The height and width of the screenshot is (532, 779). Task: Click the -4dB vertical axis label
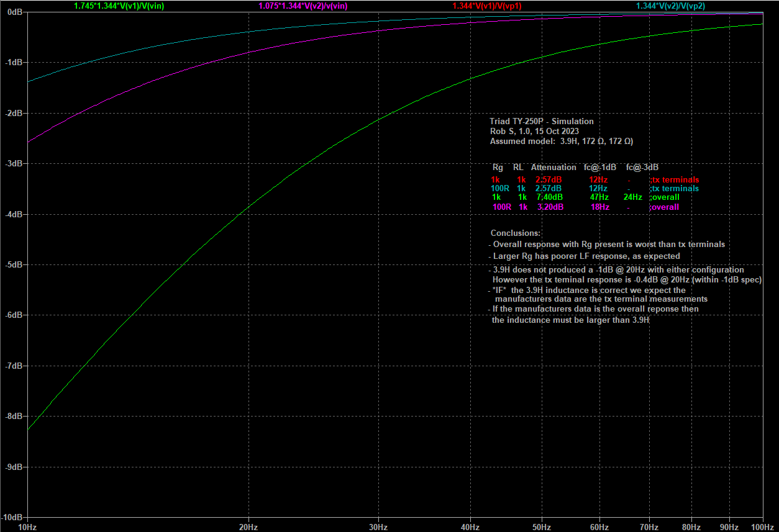tap(14, 215)
